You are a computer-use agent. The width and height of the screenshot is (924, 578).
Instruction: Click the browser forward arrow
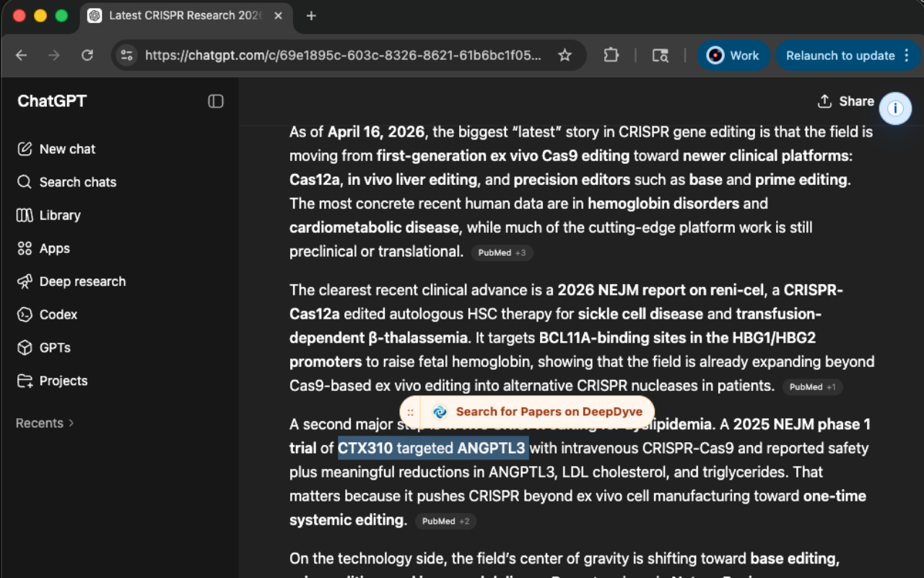(x=54, y=56)
